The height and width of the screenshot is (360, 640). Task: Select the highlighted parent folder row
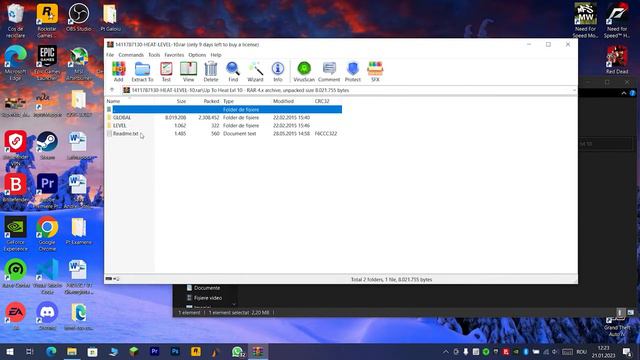point(224,109)
